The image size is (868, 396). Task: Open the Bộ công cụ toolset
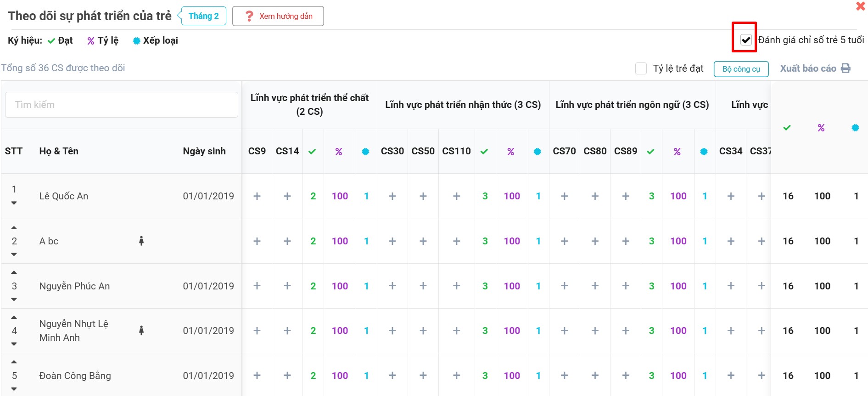741,69
